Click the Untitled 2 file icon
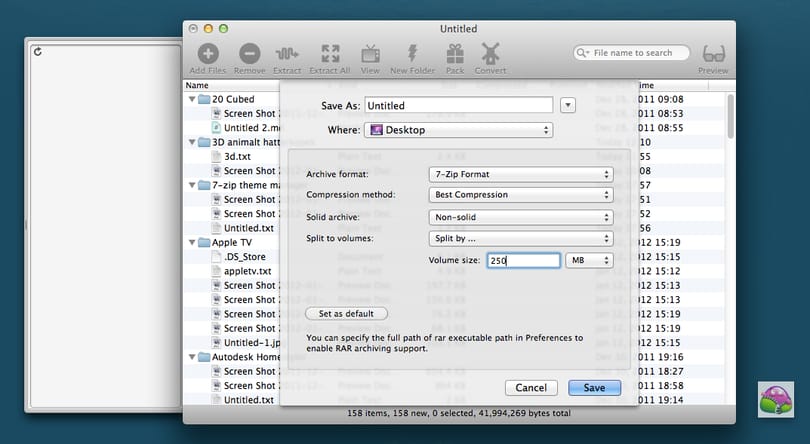The width and height of the screenshot is (810, 444). (217, 128)
